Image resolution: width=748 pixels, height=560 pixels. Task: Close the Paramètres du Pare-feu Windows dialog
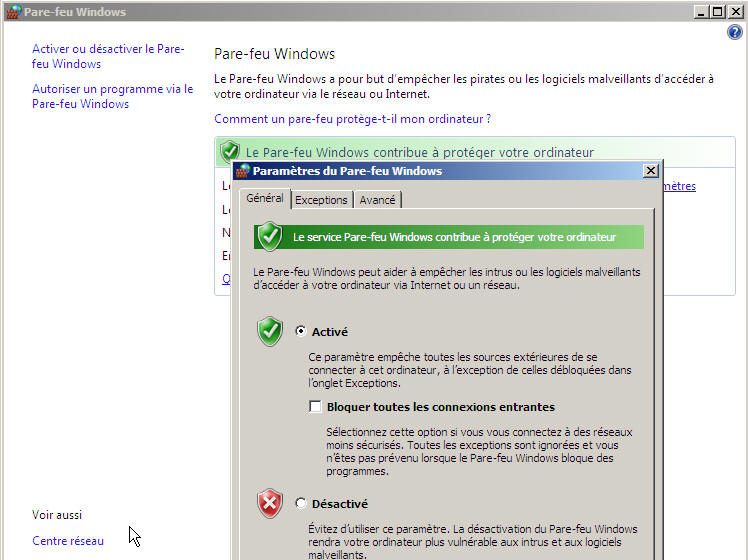point(651,171)
